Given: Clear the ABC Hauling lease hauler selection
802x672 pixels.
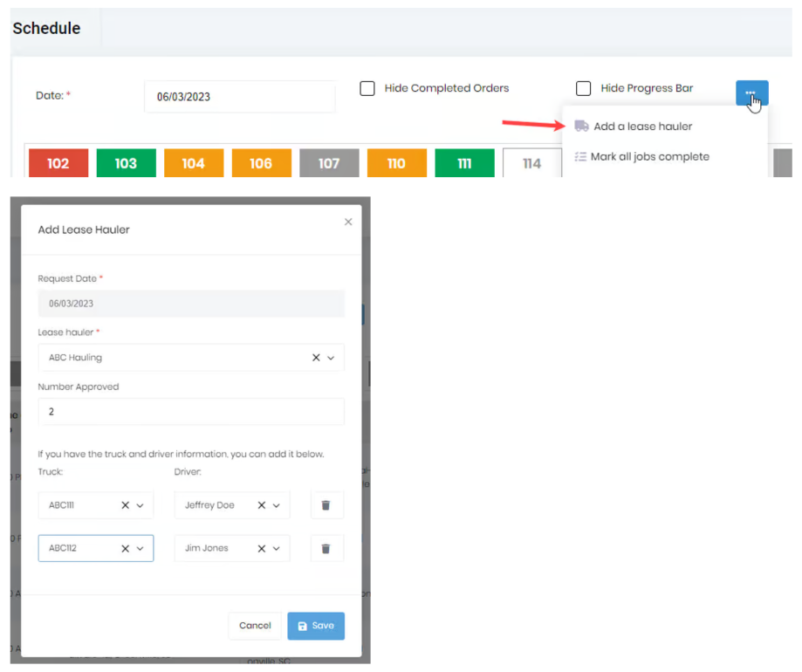Looking at the screenshot, I should [316, 358].
